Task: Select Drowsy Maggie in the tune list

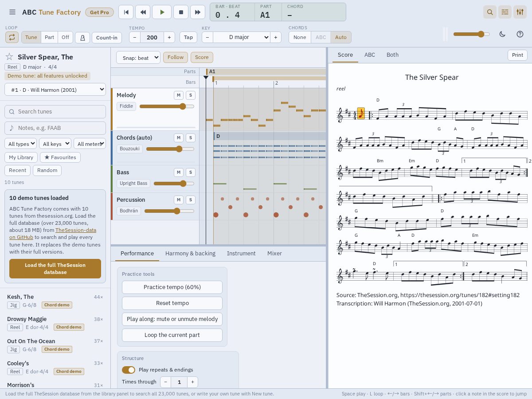Action: [55, 323]
